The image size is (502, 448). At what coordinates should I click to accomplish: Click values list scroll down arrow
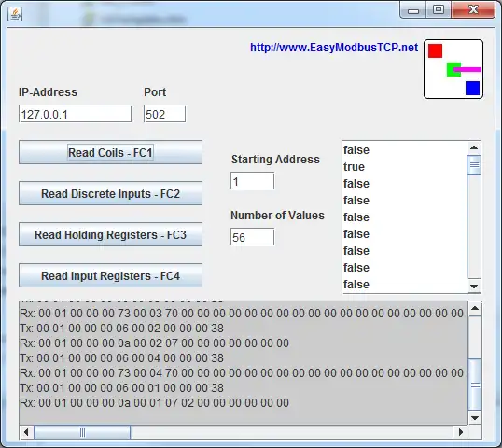click(x=474, y=287)
